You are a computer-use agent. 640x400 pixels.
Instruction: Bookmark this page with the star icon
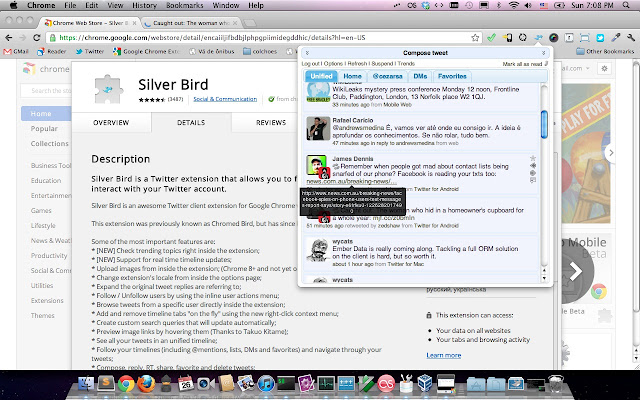pyautogui.click(x=475, y=38)
